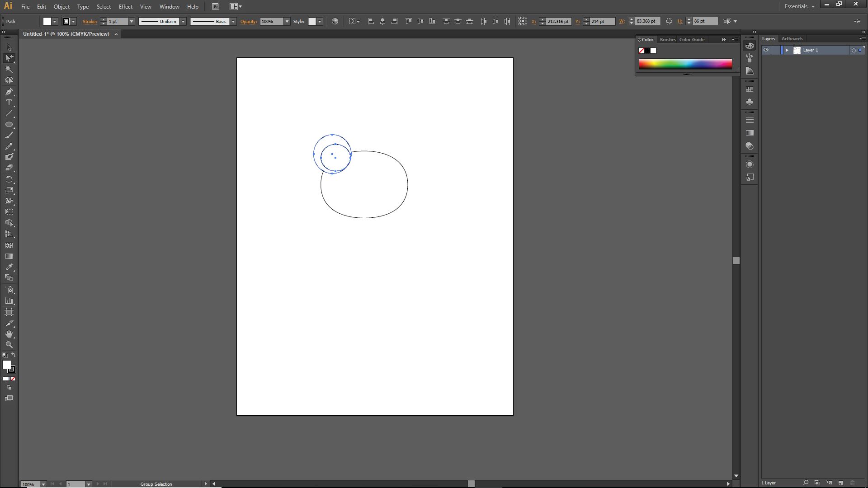The image size is (868, 488).
Task: Hide Layer 1 with the eye icon
Action: click(766, 50)
